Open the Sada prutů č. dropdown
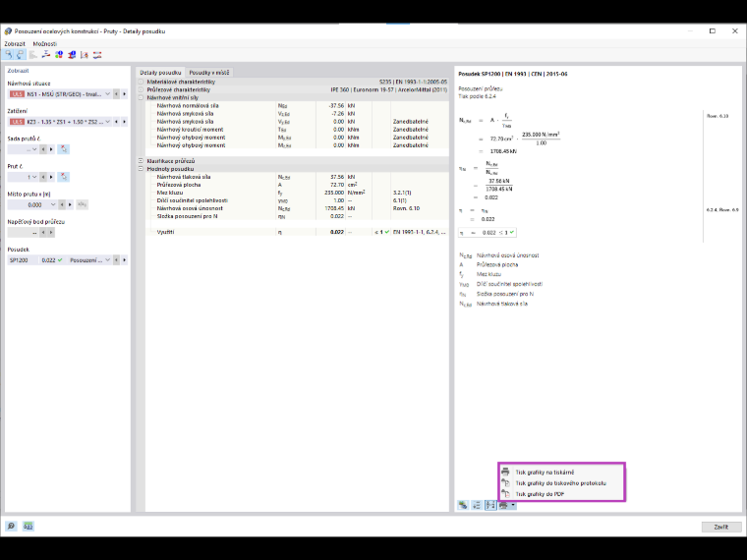This screenshot has width=747, height=560. (x=34, y=149)
